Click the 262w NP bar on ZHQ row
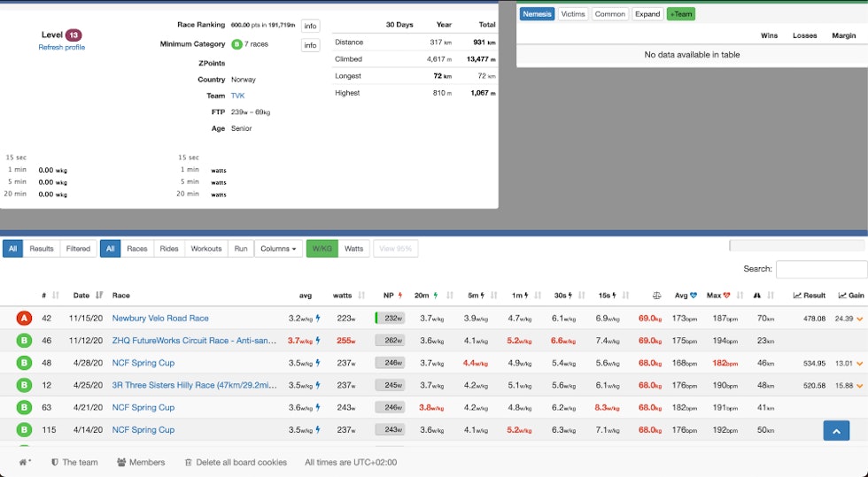 (x=391, y=341)
